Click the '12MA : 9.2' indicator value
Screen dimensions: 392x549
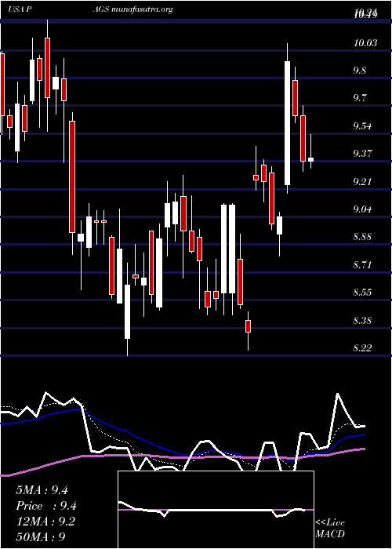pyautogui.click(x=45, y=522)
